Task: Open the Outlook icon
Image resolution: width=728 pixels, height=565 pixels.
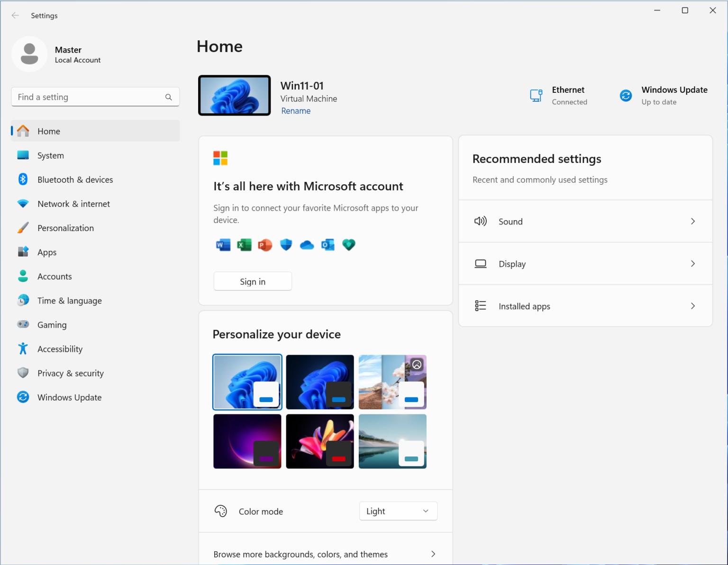Action: tap(328, 245)
